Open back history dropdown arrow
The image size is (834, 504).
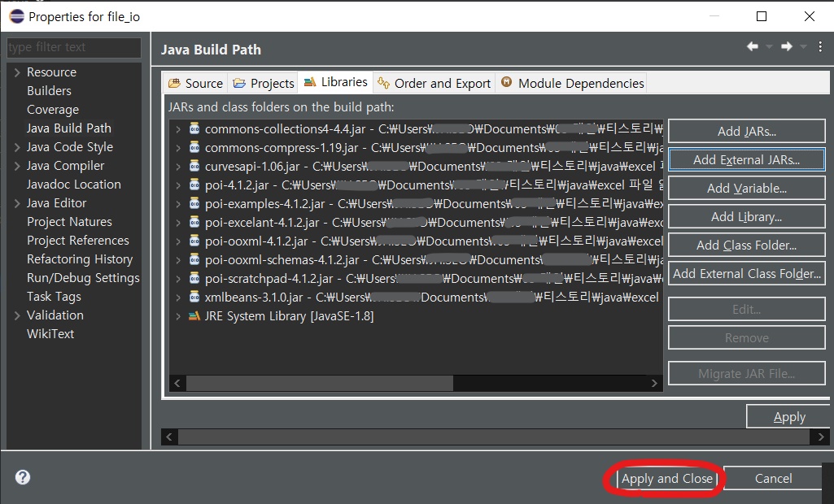click(769, 47)
